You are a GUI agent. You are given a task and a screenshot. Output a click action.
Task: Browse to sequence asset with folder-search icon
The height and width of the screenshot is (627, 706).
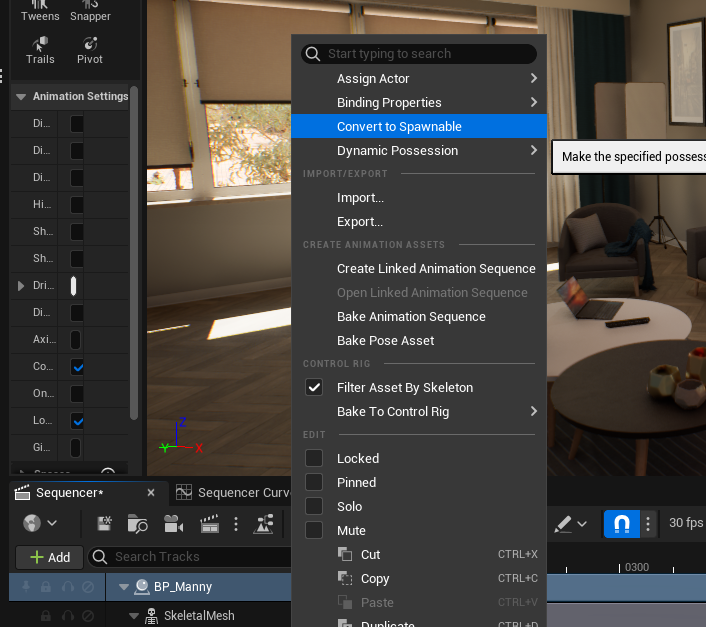(x=137, y=523)
